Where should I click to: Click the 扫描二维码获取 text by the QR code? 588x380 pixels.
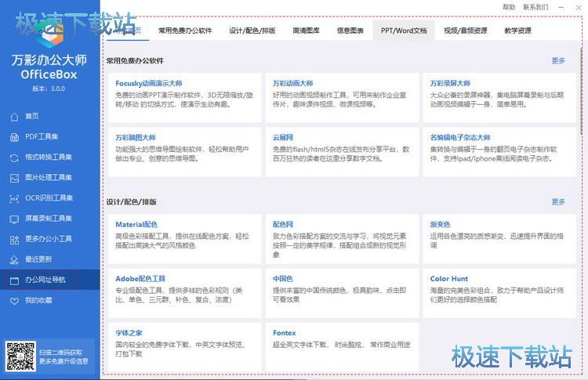[60, 353]
